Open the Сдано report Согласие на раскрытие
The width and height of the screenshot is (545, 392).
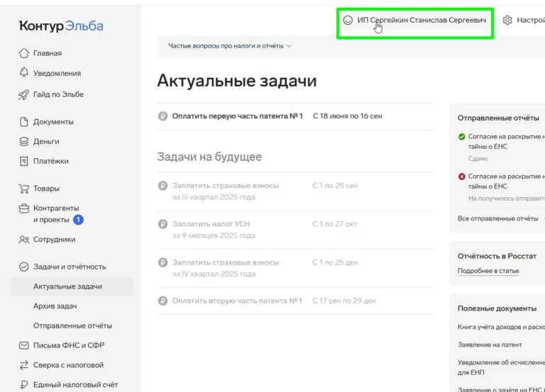(x=507, y=142)
